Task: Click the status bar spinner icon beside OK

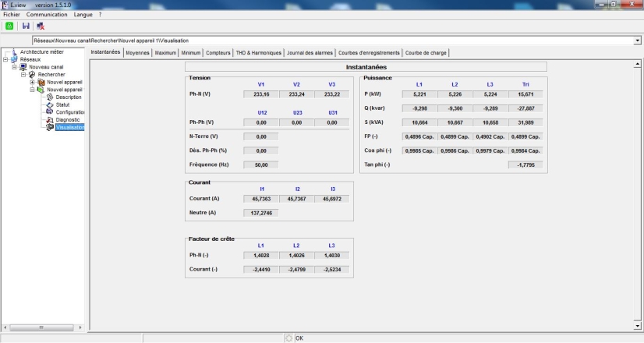Action: tap(288, 338)
